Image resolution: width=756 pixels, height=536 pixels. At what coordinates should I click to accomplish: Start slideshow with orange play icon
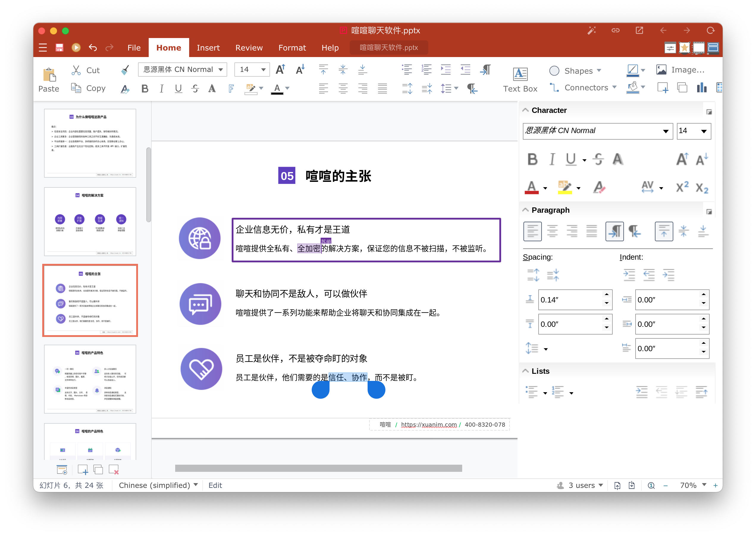coord(76,48)
